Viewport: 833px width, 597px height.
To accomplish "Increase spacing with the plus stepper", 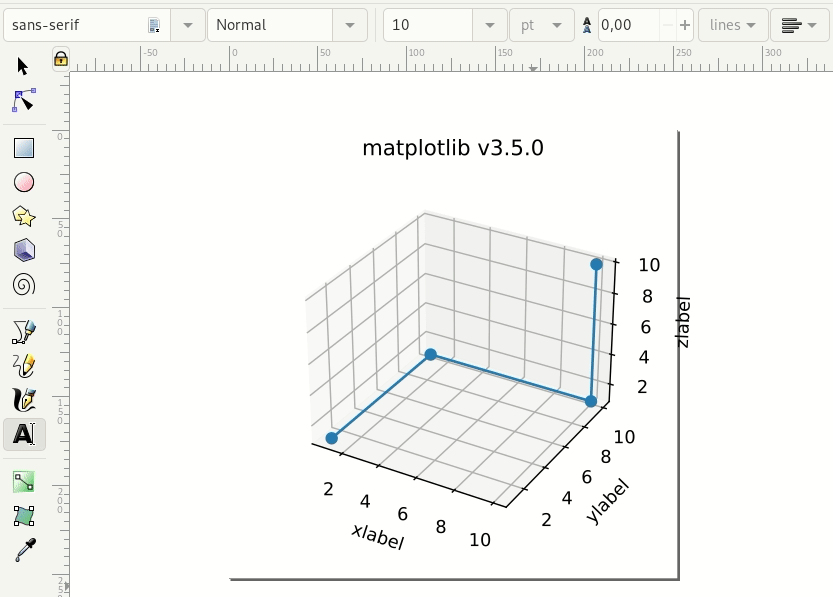I will pyautogui.click(x=686, y=25).
